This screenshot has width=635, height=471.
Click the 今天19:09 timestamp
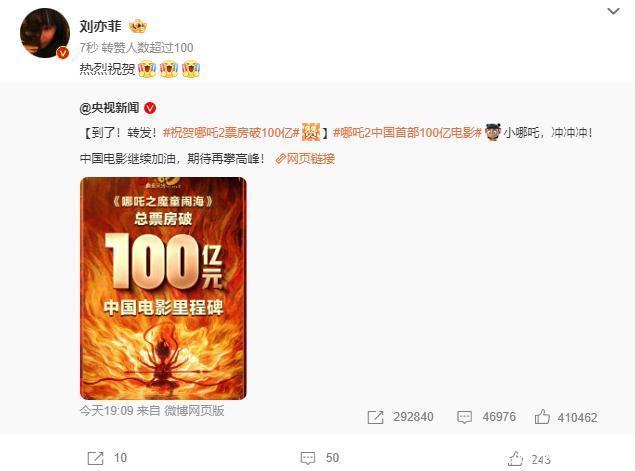[x=107, y=411]
